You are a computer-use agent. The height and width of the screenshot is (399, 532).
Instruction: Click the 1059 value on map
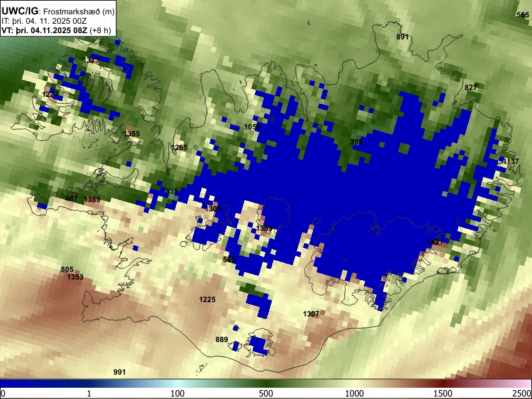tap(252, 127)
